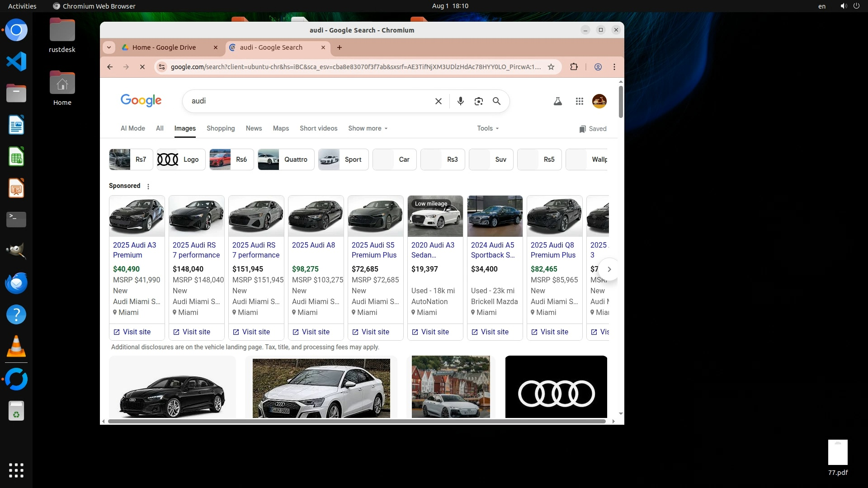Open Chromium three-dot menu
Screen dimensions: 868x488
[614, 67]
